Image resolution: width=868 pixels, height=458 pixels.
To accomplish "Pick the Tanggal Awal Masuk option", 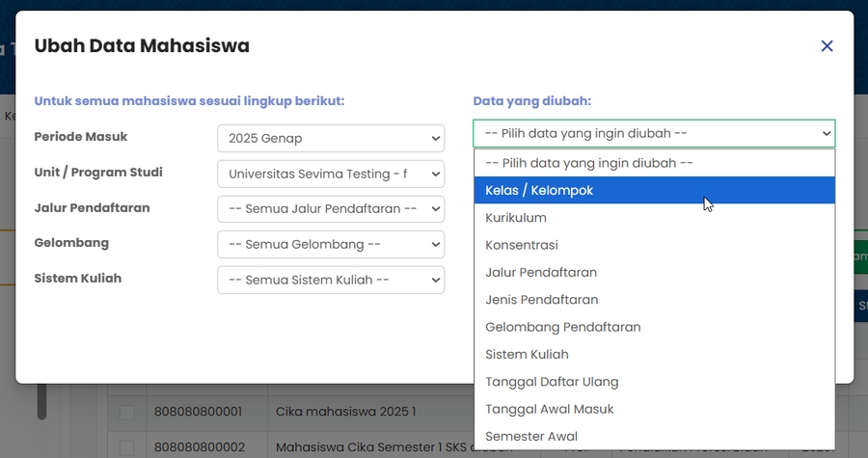I will tap(654, 409).
